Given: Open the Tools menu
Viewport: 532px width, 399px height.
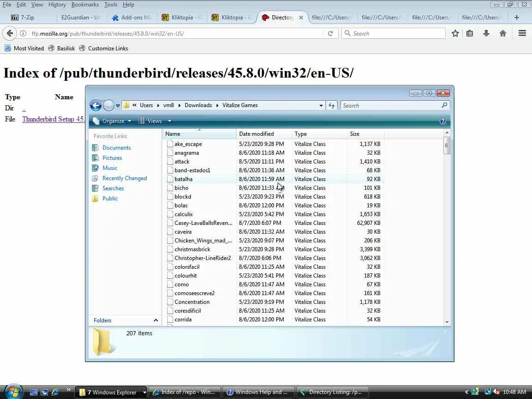Looking at the screenshot, I should click(x=111, y=5).
